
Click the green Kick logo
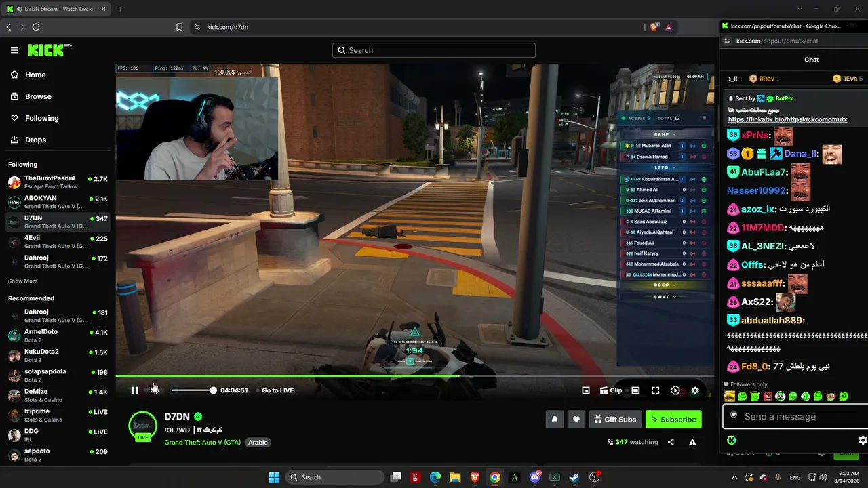48,50
